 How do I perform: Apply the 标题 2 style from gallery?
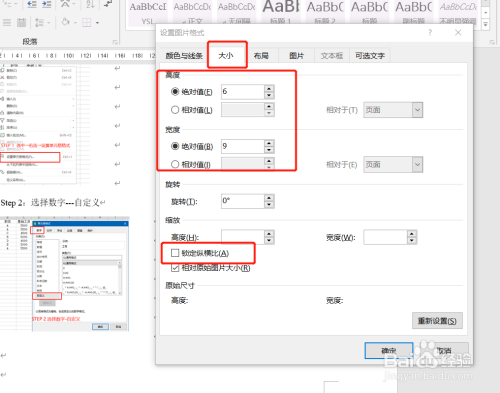coord(325,13)
